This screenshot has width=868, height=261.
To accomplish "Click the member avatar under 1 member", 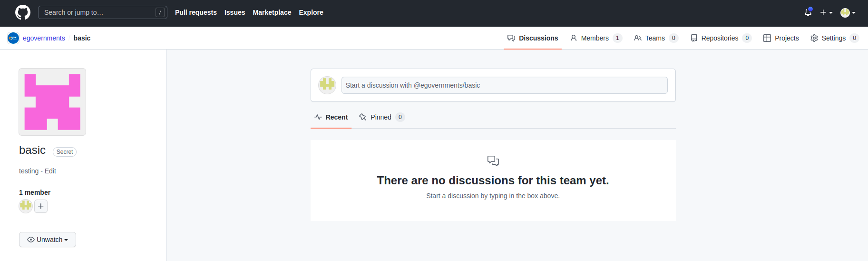I will point(26,206).
